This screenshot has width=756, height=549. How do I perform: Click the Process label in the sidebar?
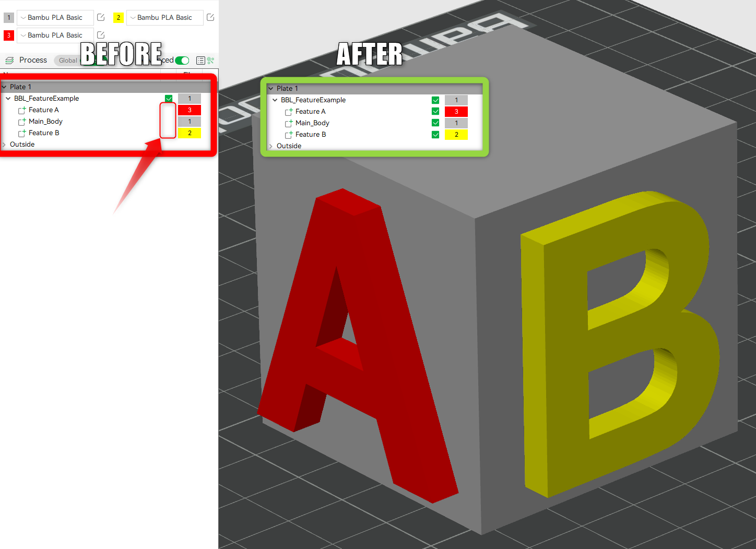coord(33,60)
